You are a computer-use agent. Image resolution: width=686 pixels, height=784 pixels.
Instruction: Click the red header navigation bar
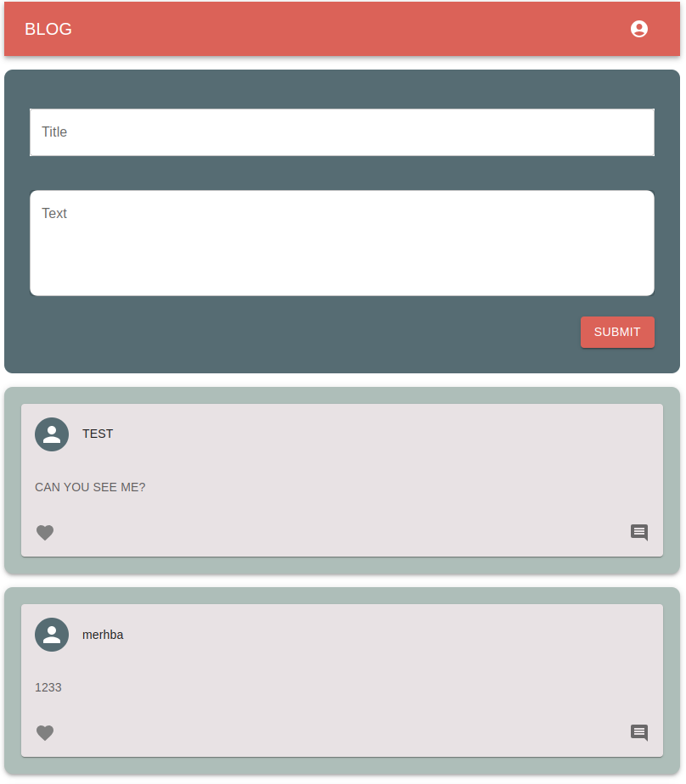(342, 29)
